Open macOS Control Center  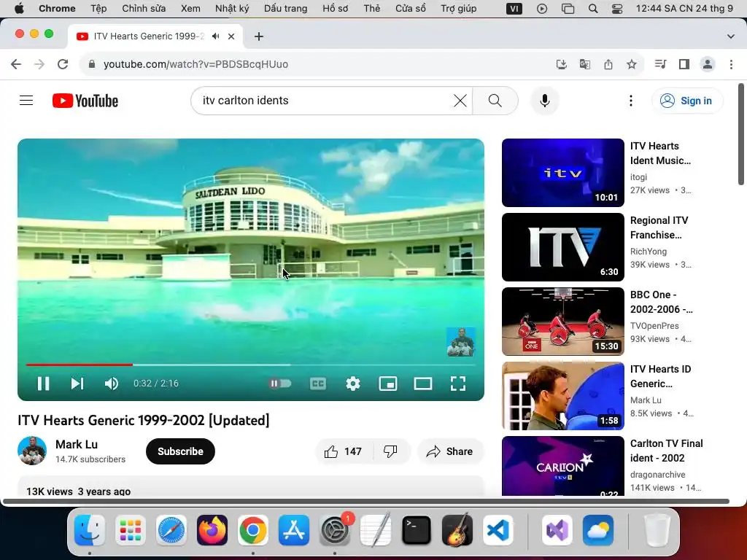pyautogui.click(x=617, y=8)
